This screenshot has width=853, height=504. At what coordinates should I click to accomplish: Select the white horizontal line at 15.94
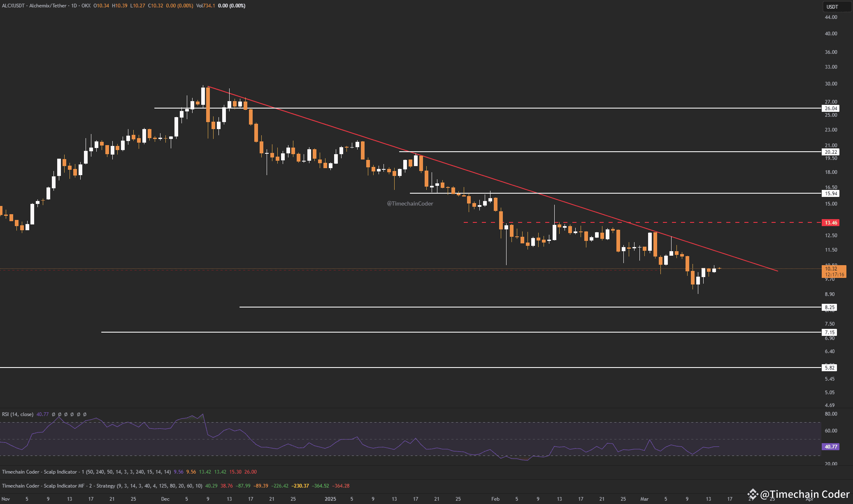pyautogui.click(x=616, y=193)
